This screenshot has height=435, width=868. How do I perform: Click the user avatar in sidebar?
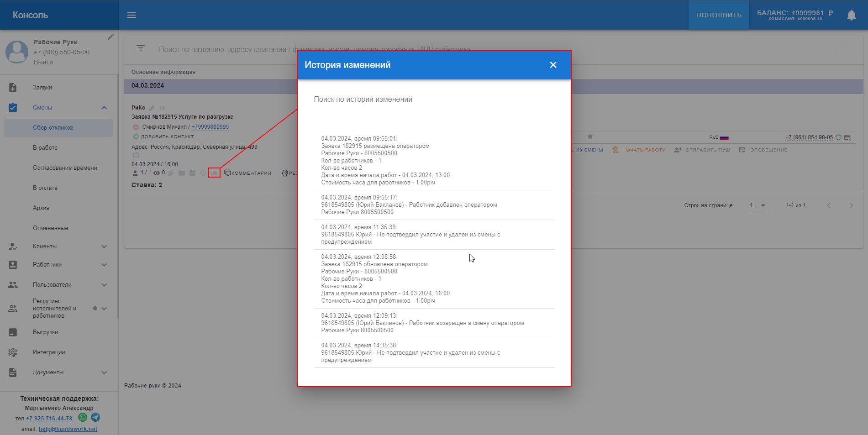click(x=17, y=52)
